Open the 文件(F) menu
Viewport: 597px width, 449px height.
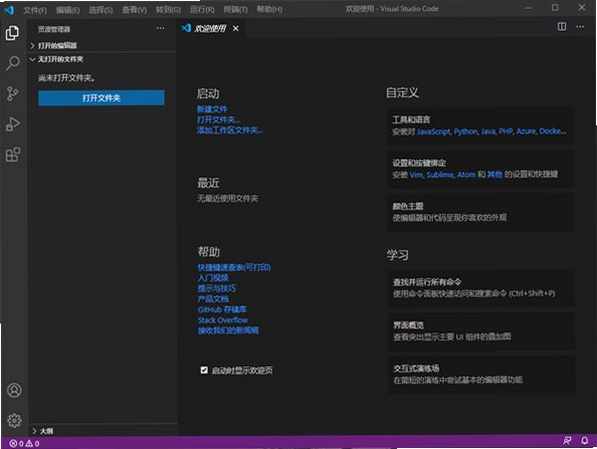35,10
